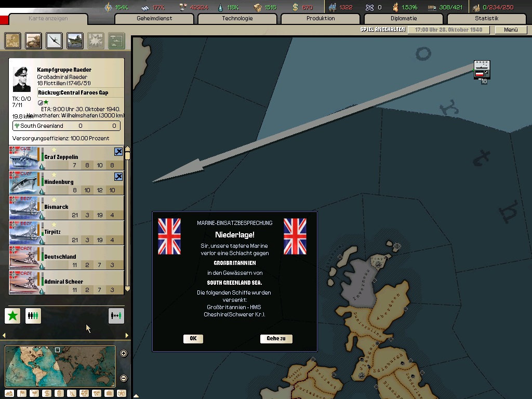
Task: Open the Diplomatie tab
Action: (404, 19)
